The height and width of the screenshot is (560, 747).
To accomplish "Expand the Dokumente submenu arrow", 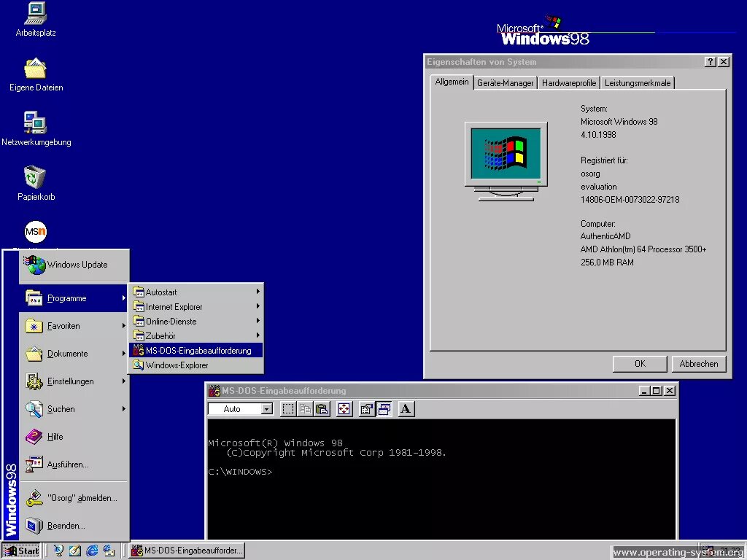I will click(x=124, y=354).
